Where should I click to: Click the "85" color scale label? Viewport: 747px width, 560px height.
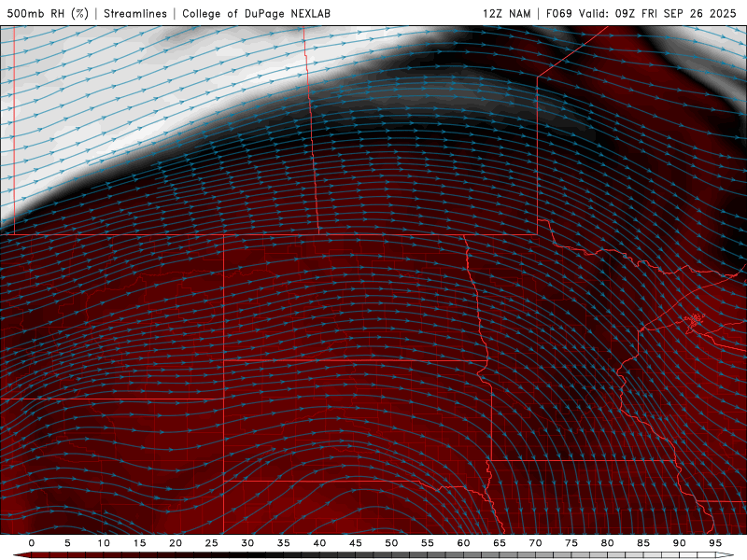[643, 543]
